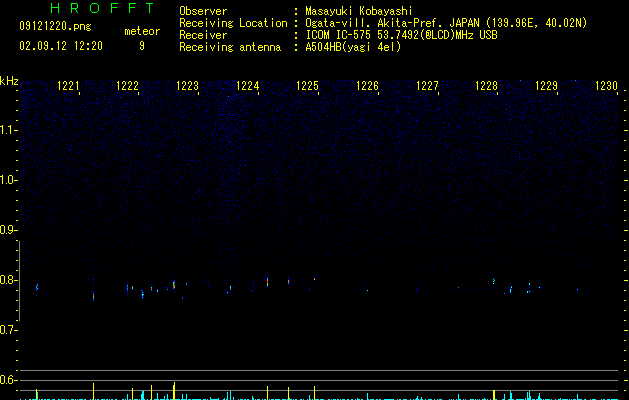The width and height of the screenshot is (629, 400).
Task: Click the 0.7 kHz axis label
Action: coord(8,330)
